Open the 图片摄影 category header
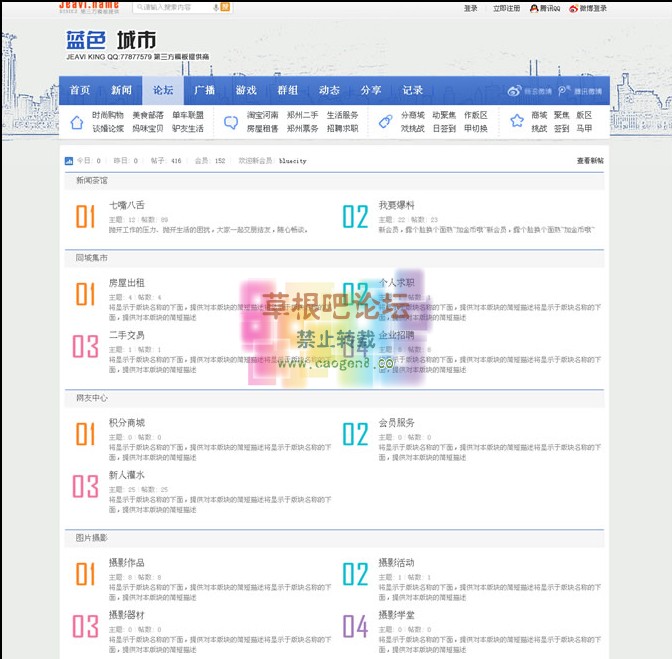Viewport: 672px width, 659px height. click(92, 538)
